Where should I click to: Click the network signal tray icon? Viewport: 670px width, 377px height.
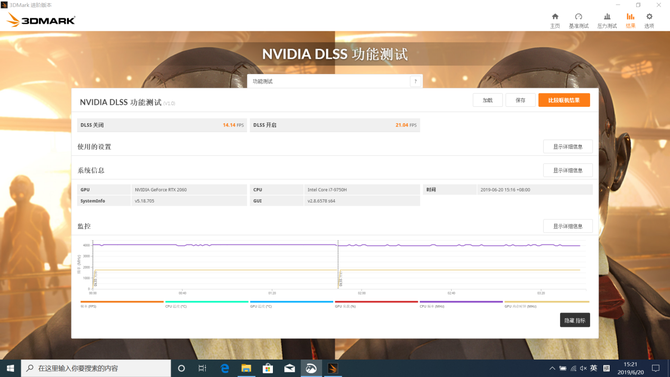pyautogui.click(x=573, y=368)
